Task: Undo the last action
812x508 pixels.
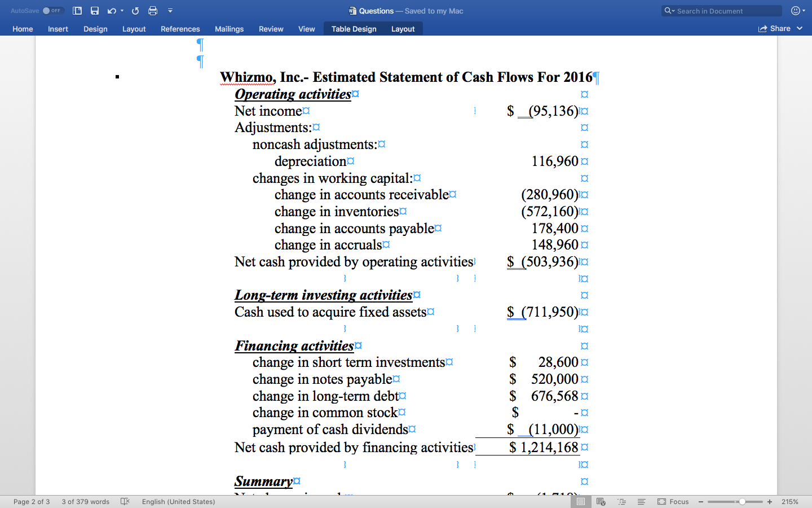Action: tap(111, 10)
